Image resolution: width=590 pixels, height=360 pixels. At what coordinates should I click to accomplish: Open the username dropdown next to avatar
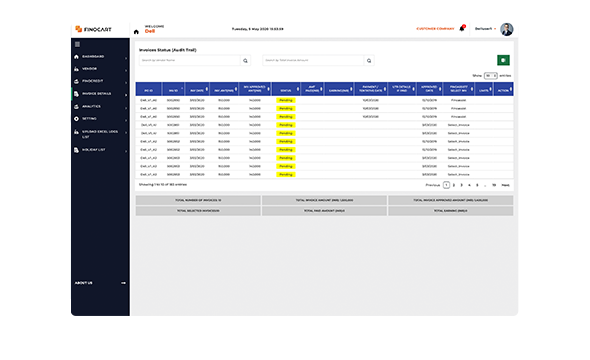pos(485,29)
